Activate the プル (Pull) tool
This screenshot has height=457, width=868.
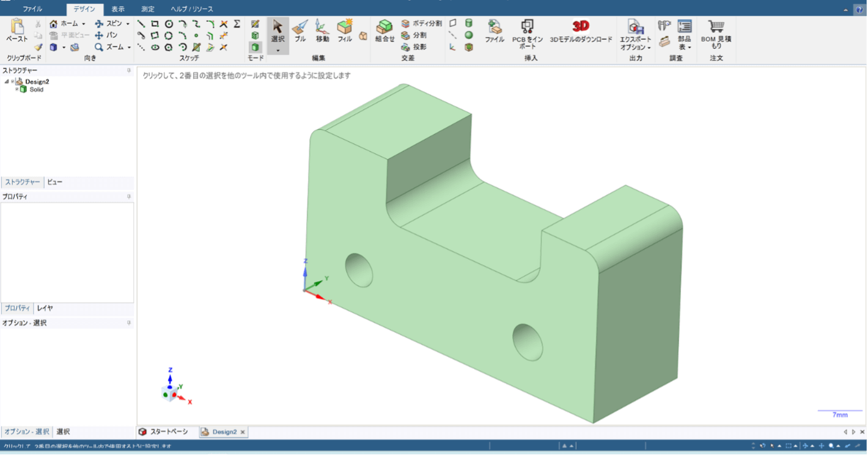300,31
